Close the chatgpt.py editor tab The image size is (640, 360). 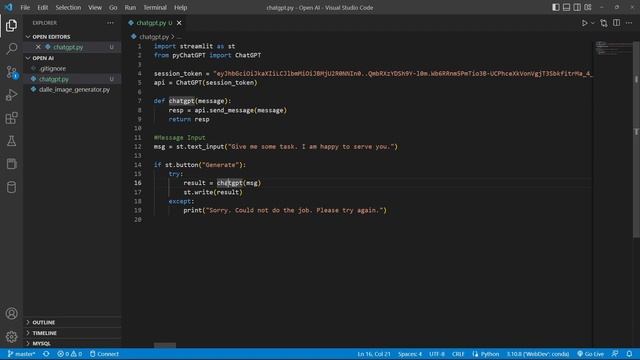pyautogui.click(x=179, y=23)
